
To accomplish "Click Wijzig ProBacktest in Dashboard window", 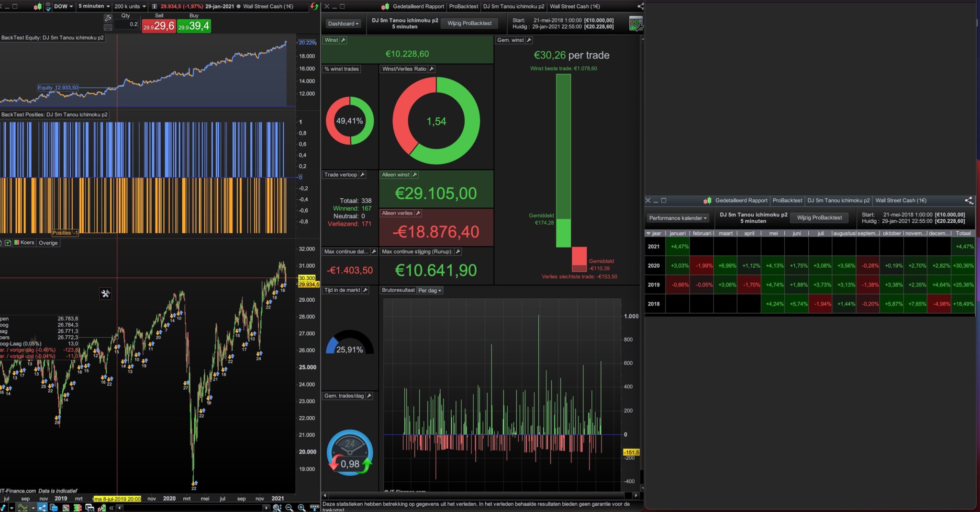I will coord(469,23).
